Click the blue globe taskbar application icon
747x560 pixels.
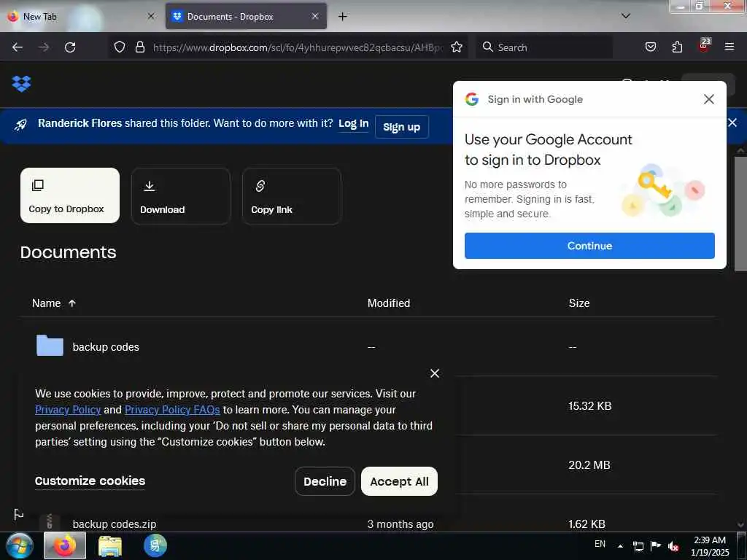pos(155,545)
